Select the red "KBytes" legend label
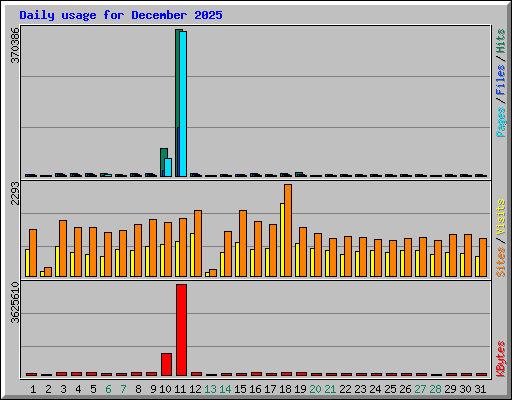Viewport: 512px width, 400px height. pyautogui.click(x=501, y=359)
